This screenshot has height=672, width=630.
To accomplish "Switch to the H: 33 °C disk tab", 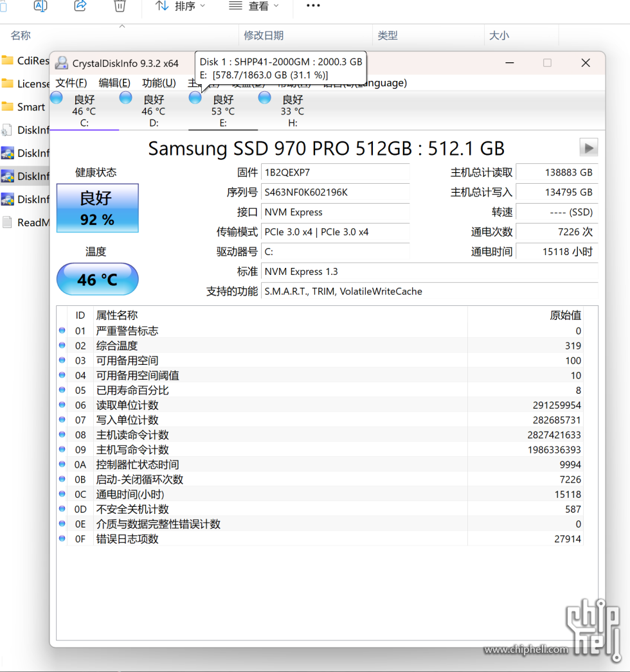I will pyautogui.click(x=292, y=111).
